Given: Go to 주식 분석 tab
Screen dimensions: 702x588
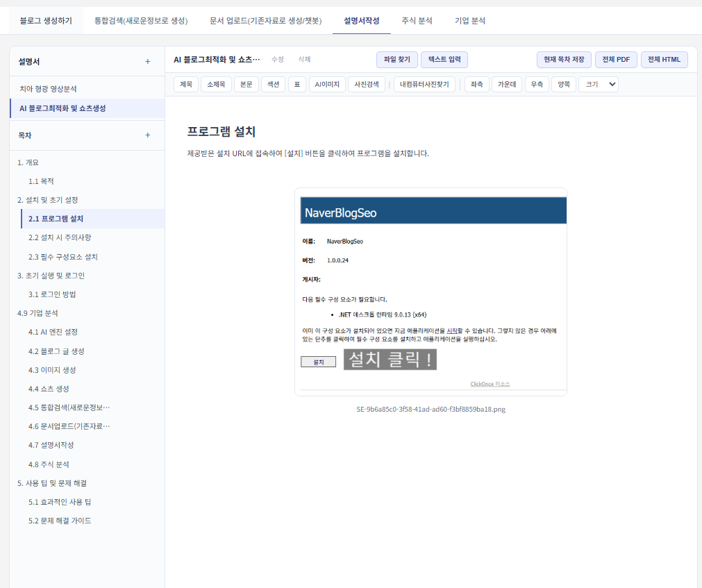Looking at the screenshot, I should click(x=417, y=21).
